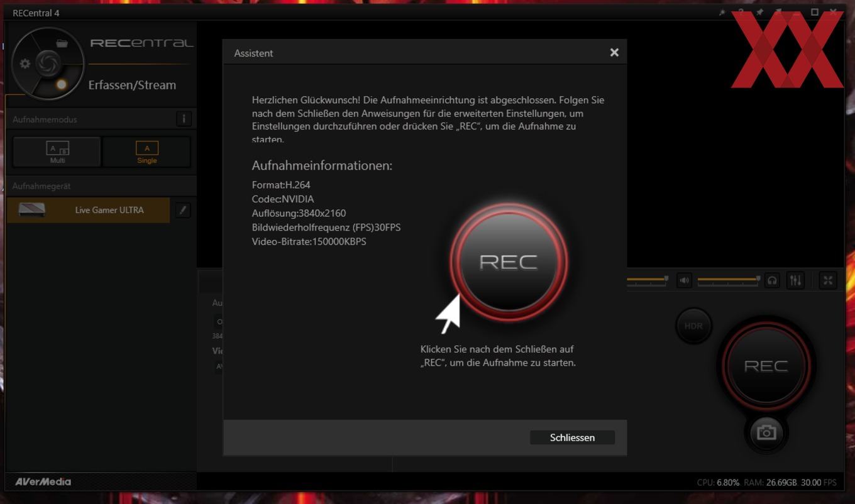This screenshot has width=855, height=504.
Task: Click the Bildwiederholfrequenz (FPS)30FPS line
Action: pyautogui.click(x=326, y=227)
